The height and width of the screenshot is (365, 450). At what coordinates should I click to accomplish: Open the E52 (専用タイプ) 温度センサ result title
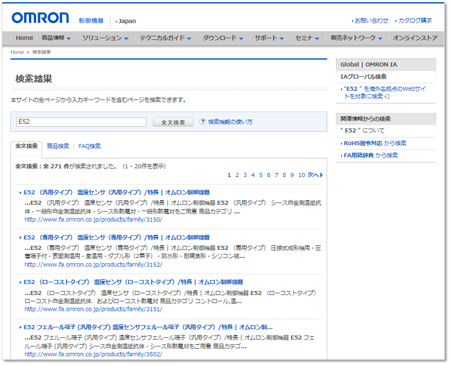(116, 237)
